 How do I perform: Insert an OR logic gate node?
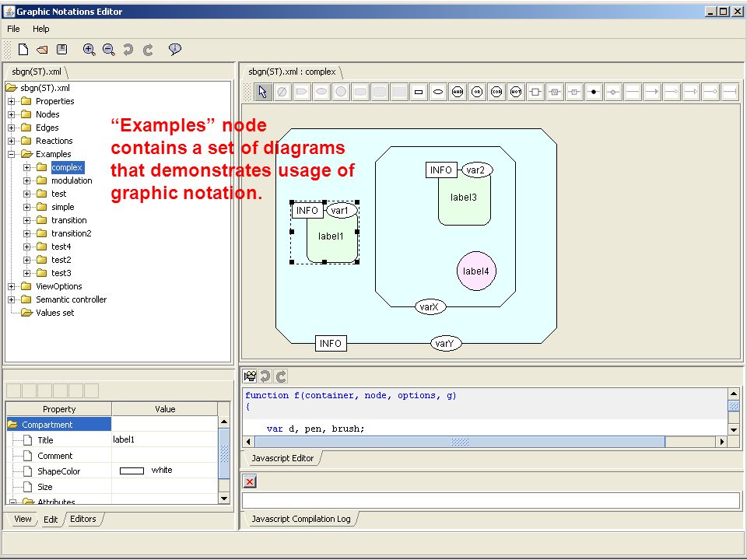(x=477, y=92)
